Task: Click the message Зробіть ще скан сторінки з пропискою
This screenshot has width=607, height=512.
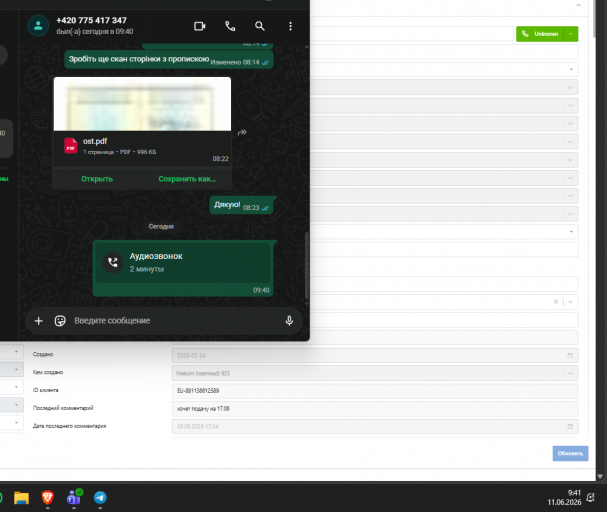Action: [169, 60]
